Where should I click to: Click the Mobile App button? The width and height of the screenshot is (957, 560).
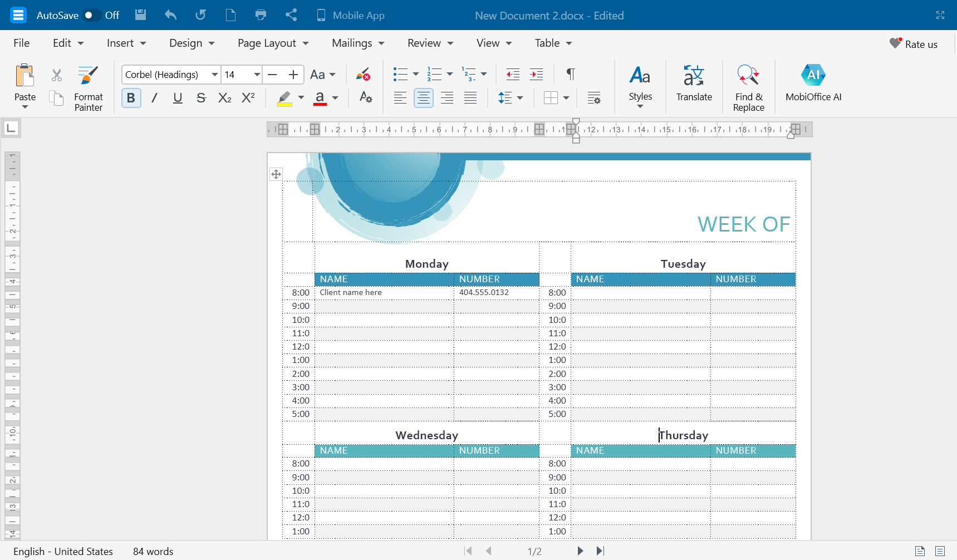click(350, 15)
